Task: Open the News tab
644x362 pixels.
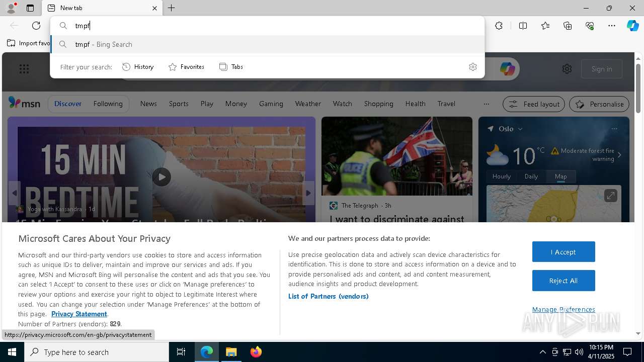Action: click(148, 104)
